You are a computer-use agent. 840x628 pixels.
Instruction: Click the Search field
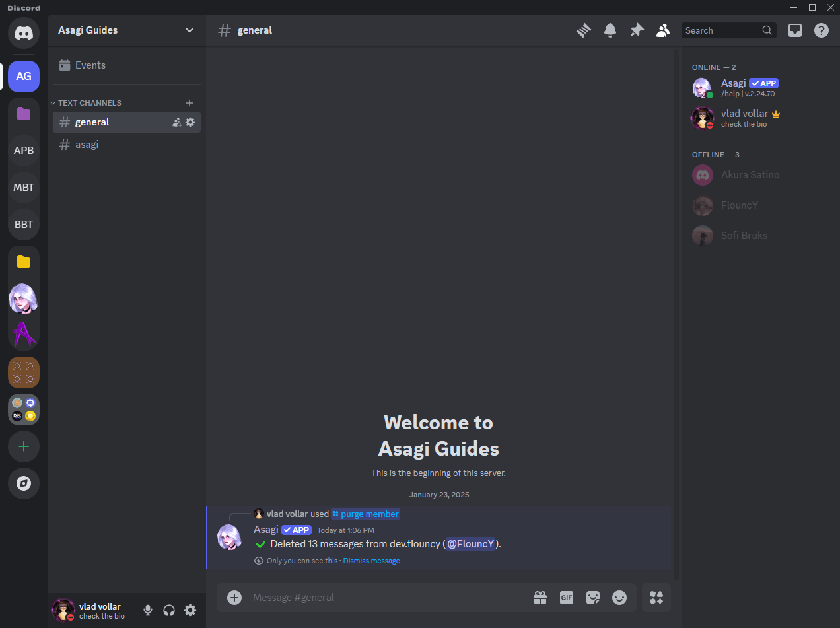[729, 30]
